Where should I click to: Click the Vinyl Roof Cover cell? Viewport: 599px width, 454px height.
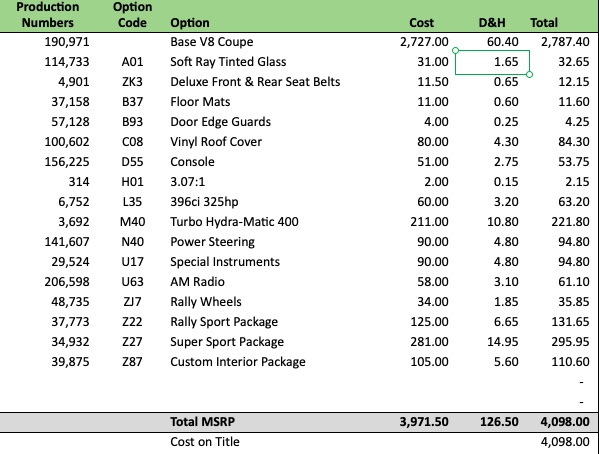click(x=216, y=142)
